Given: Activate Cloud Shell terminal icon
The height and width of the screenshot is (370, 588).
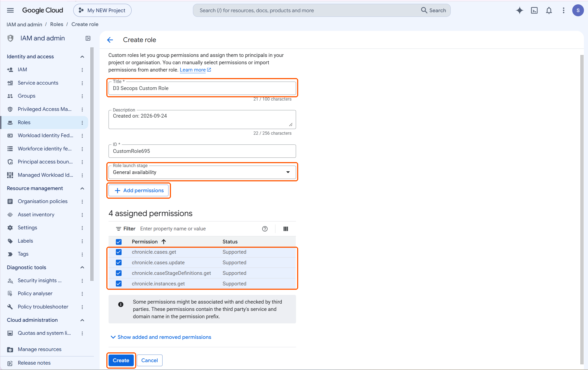Looking at the screenshot, I should click(534, 10).
